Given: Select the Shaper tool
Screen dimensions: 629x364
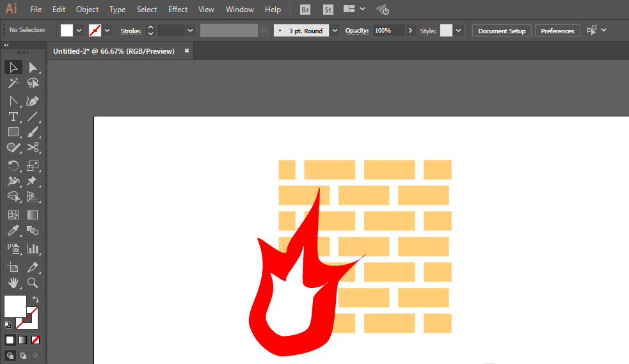Looking at the screenshot, I should click(13, 148).
